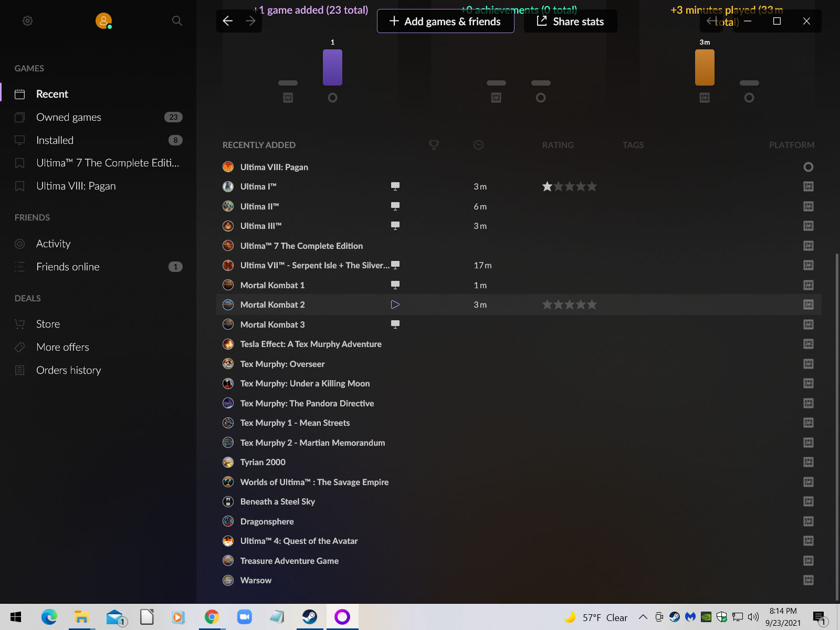Image resolution: width=840 pixels, height=630 pixels.
Task: Go back with the left arrow button
Action: pos(228,21)
